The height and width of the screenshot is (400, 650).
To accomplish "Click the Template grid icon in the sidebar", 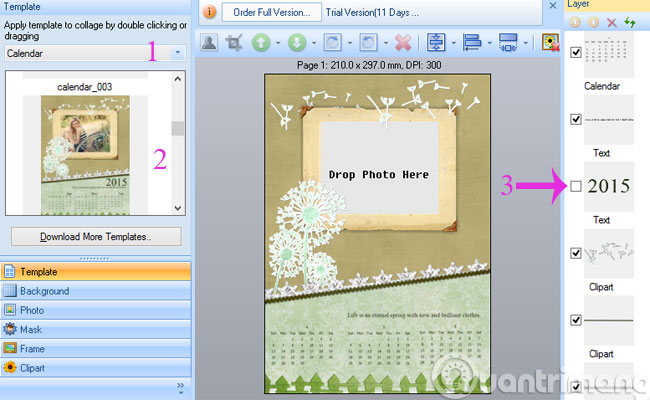I will tap(10, 272).
